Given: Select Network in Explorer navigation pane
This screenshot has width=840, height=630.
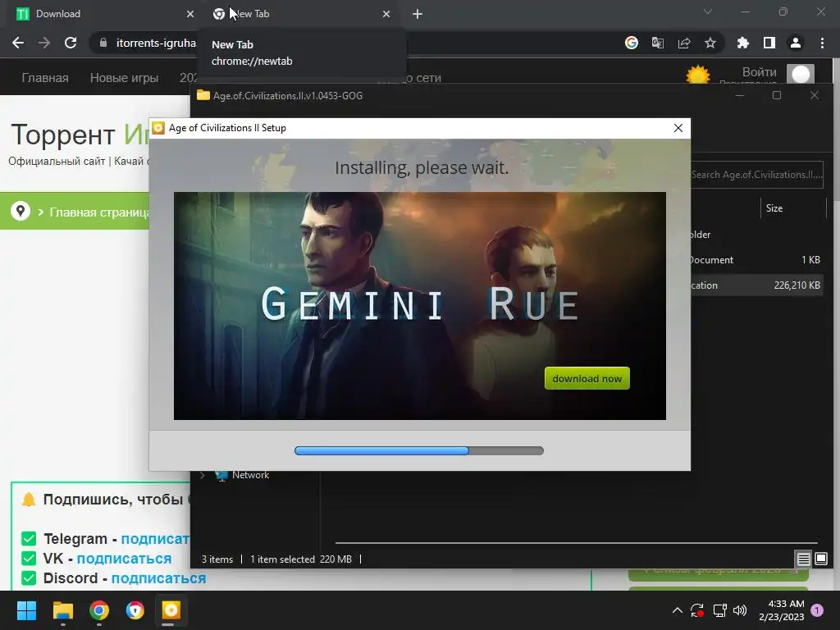Looking at the screenshot, I should tap(250, 475).
